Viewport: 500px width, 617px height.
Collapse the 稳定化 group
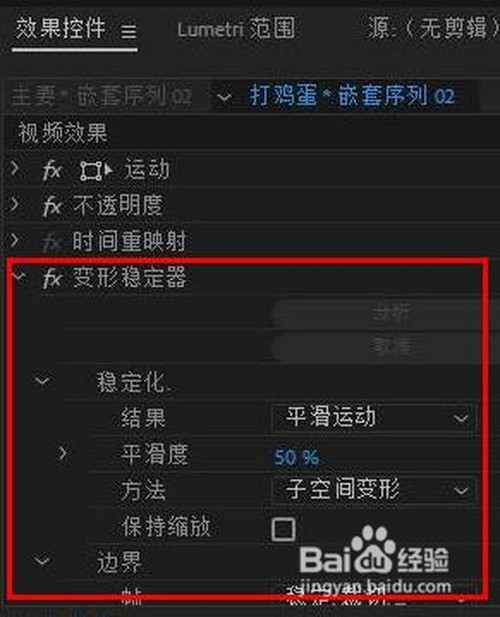point(42,381)
